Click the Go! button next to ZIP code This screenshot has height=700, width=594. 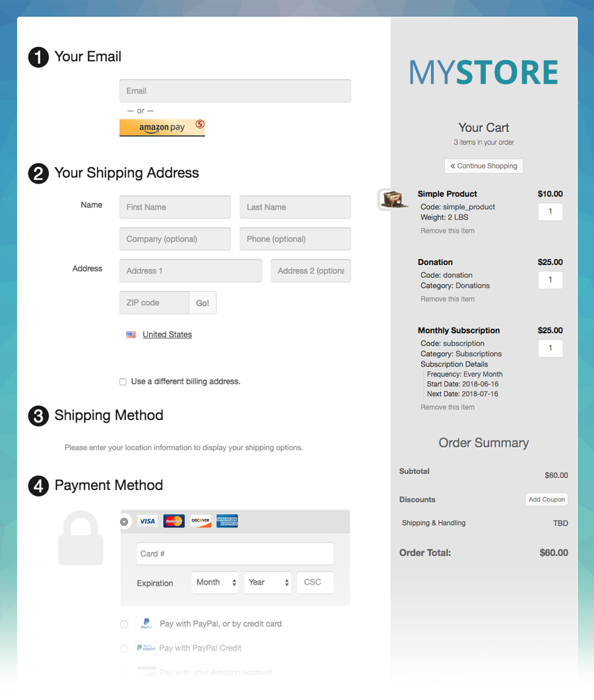click(x=203, y=303)
